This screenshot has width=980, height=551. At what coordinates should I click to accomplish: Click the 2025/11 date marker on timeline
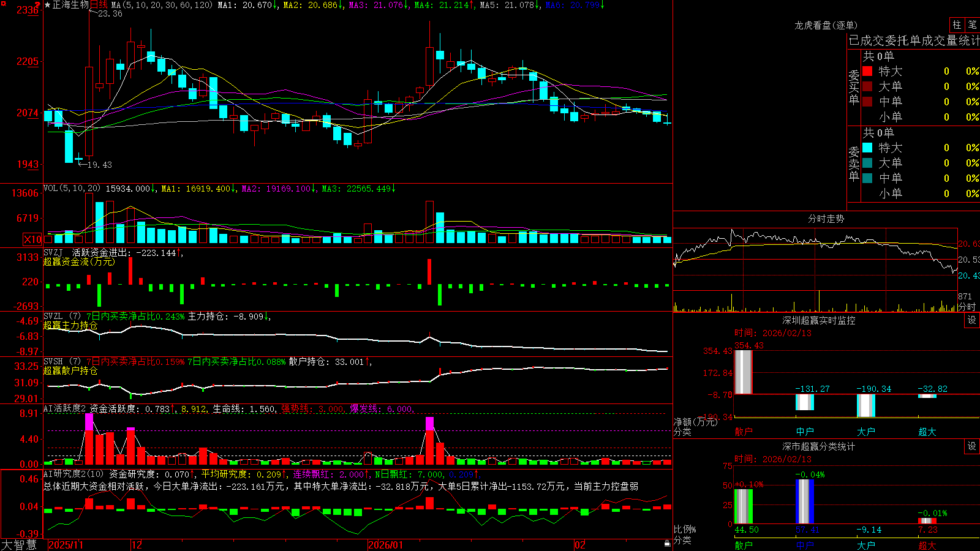pos(66,545)
